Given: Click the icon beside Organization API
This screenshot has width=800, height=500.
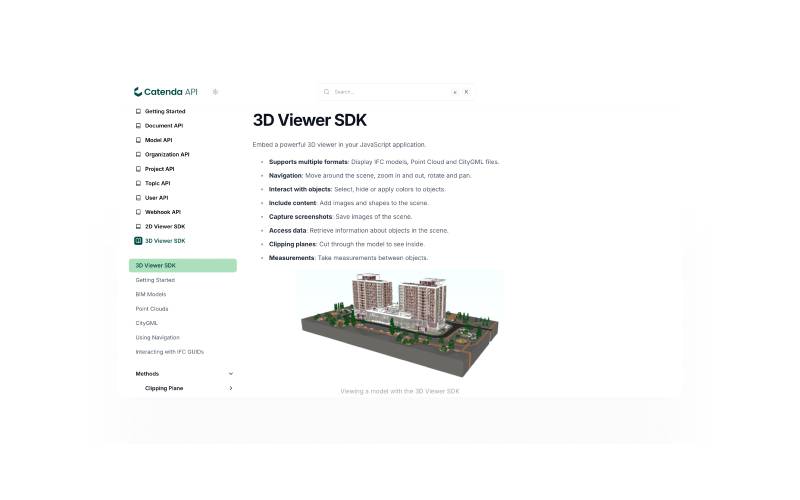Looking at the screenshot, I should tap(138, 154).
